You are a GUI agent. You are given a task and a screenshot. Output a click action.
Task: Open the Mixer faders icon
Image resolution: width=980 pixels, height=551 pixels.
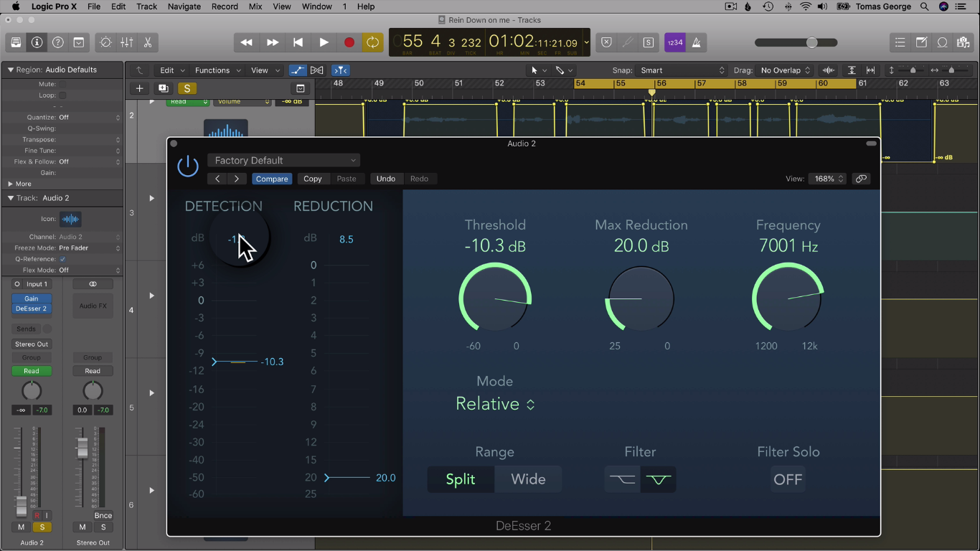[x=126, y=42]
